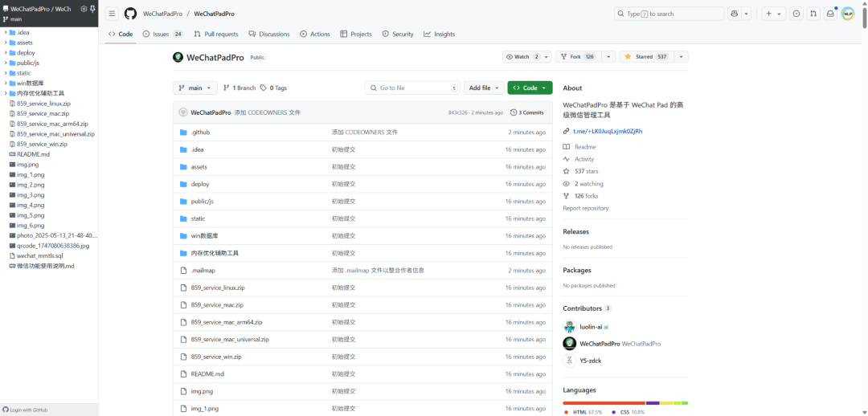Switch to the Projects tab

click(356, 35)
